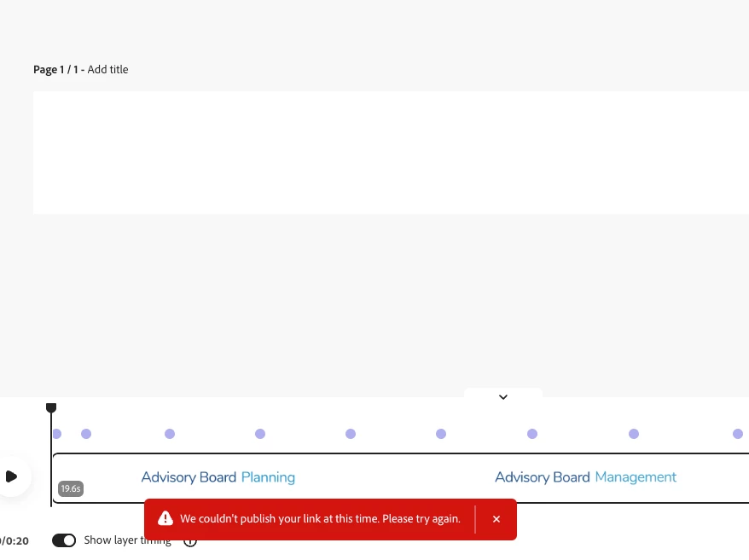
Task: Click the Advisory Board Planning clip thumbnail
Action: pos(218,477)
